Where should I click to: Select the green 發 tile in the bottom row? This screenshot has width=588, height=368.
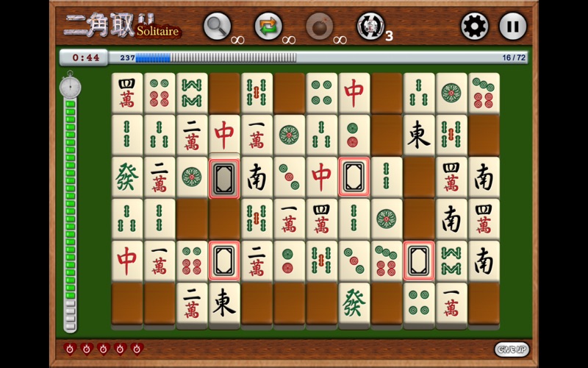tap(354, 304)
